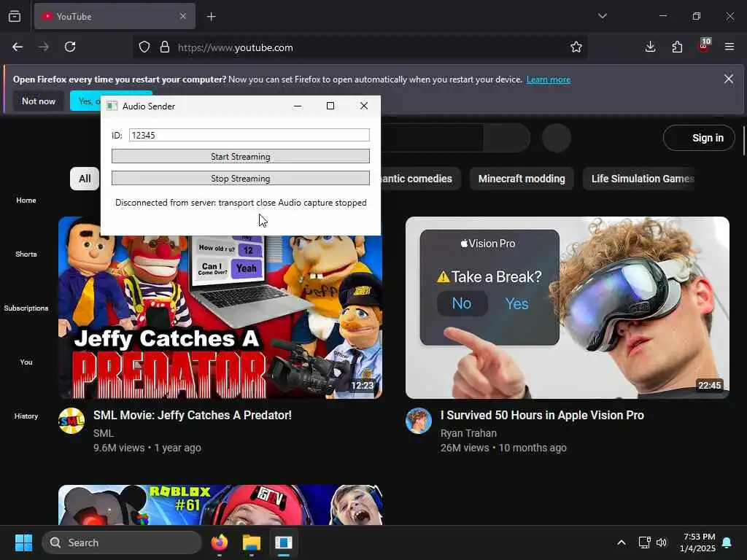Select the Minecraft modding chip
Screen dimensions: 747x560
522,179
